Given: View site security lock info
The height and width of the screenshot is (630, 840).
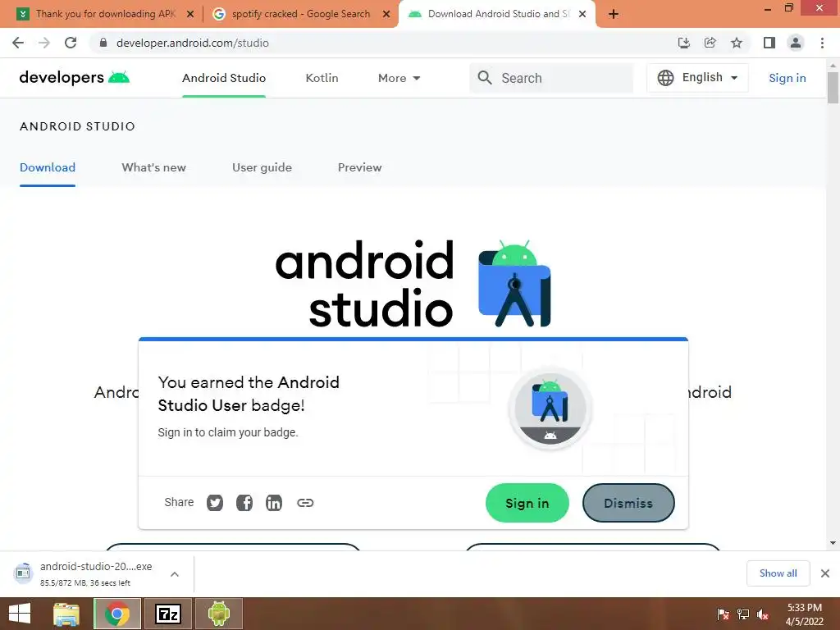Looking at the screenshot, I should coord(103,43).
